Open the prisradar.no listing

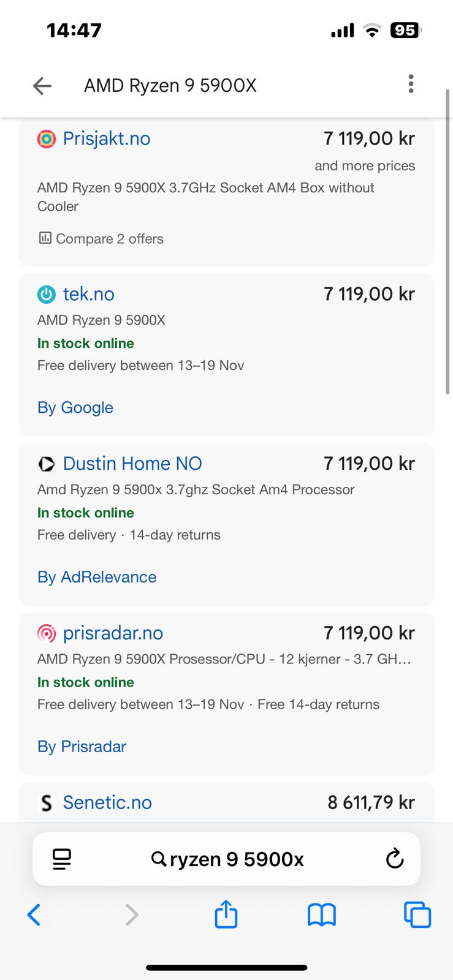coord(113,633)
